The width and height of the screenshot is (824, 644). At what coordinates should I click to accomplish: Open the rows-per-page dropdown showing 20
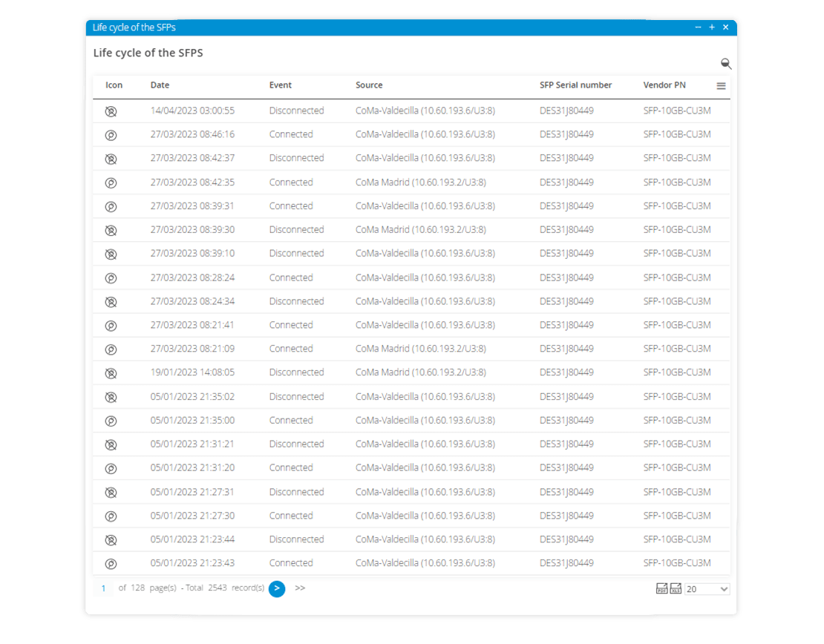[x=707, y=589]
